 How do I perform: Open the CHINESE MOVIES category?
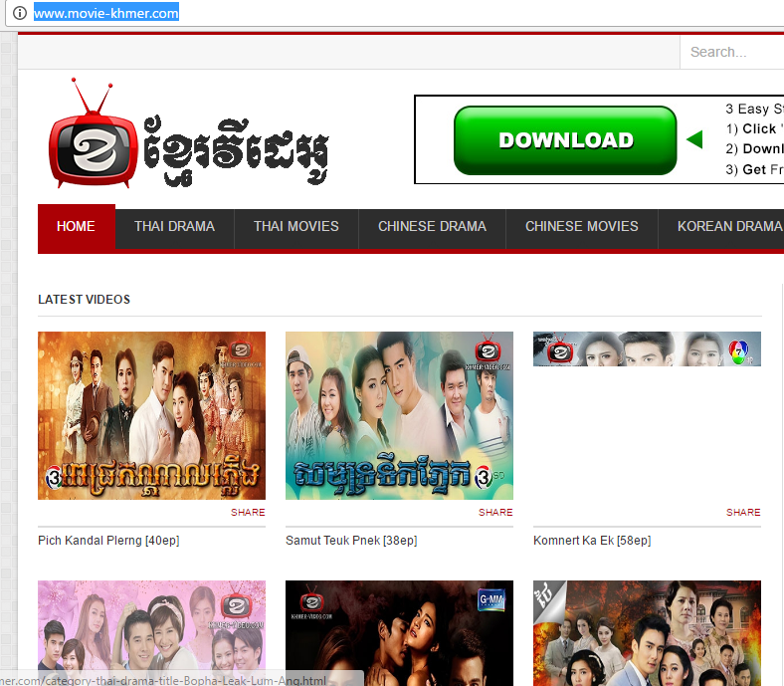point(581,227)
